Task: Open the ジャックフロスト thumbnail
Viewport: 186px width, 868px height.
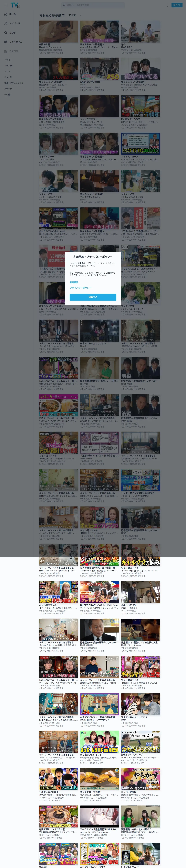Action: (x=100, y=106)
